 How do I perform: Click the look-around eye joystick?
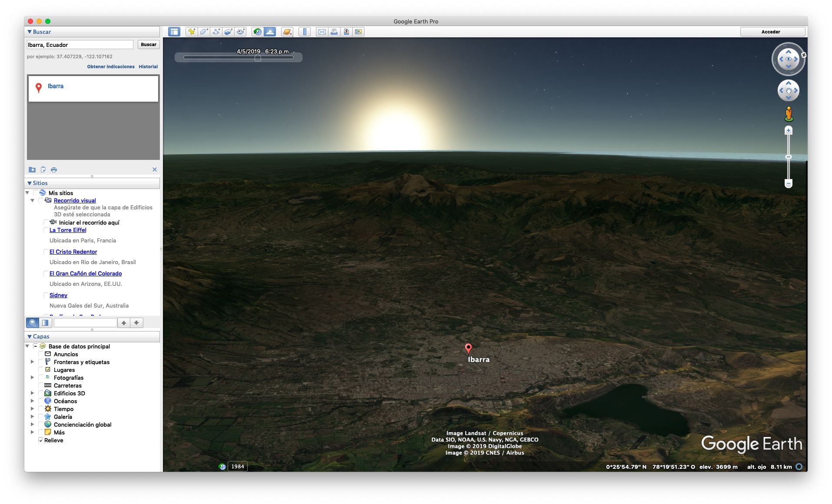(x=789, y=59)
